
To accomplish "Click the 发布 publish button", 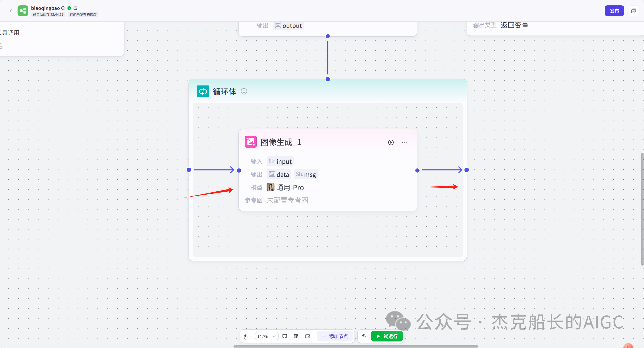I will pos(614,11).
